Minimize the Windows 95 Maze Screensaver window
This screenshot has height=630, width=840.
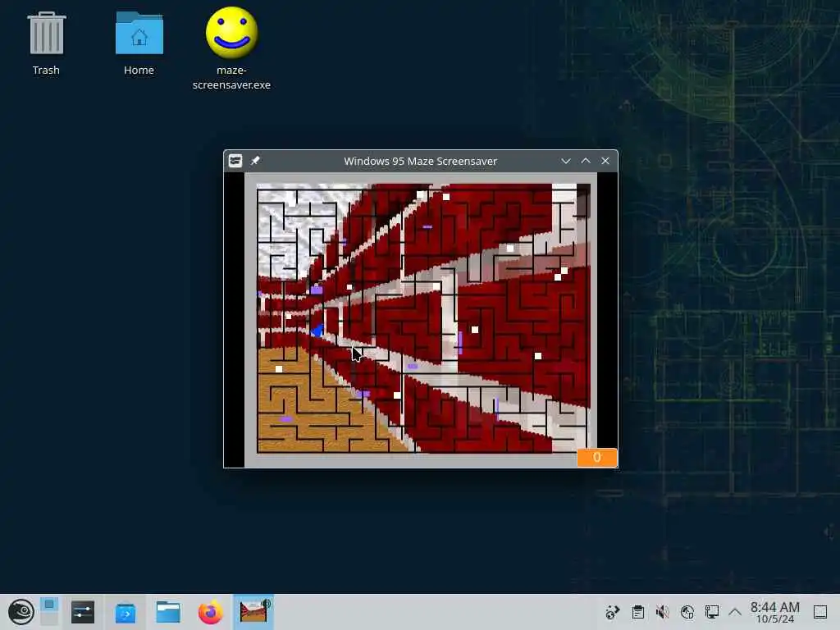[566, 161]
